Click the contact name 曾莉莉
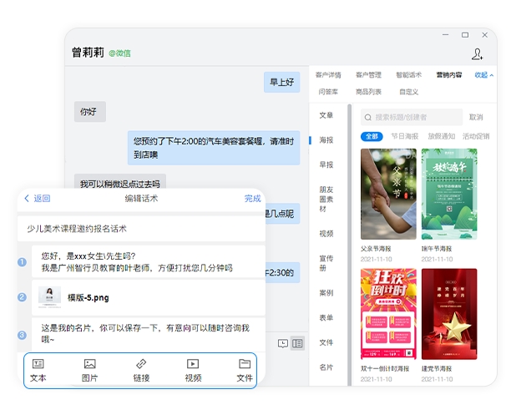The height and width of the screenshot is (420, 511). coord(88,53)
